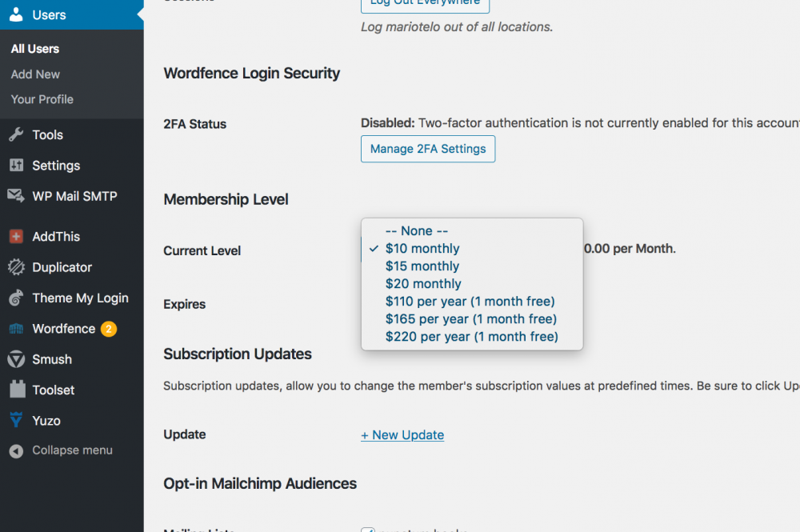Screen dimensions: 800x532
Task: Click the Toolset briefcase icon
Action: pos(16,390)
